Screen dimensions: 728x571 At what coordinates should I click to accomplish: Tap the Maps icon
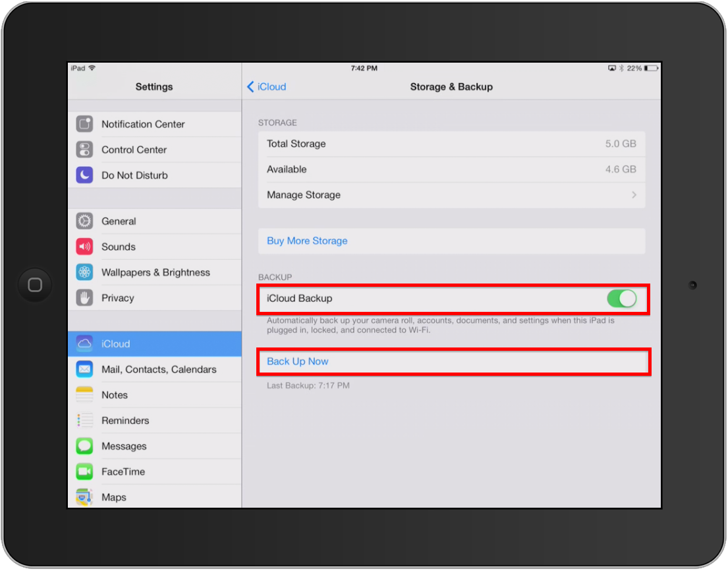click(x=84, y=497)
